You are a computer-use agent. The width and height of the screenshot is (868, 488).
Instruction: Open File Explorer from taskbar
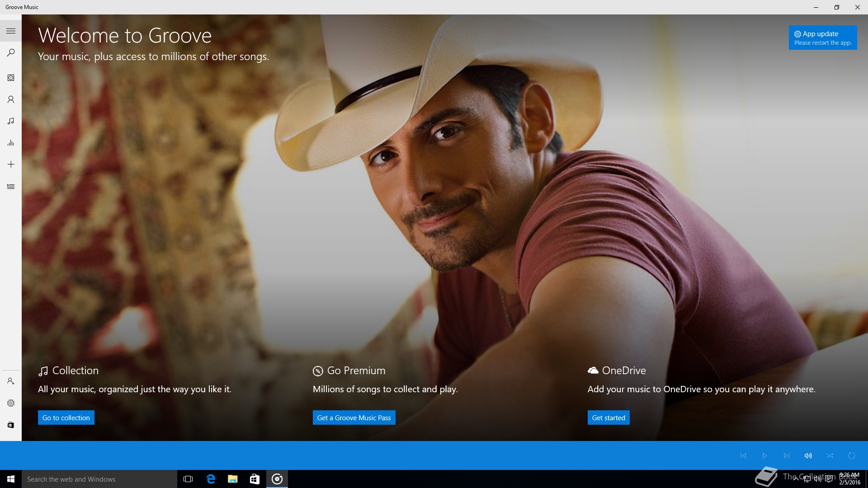233,479
